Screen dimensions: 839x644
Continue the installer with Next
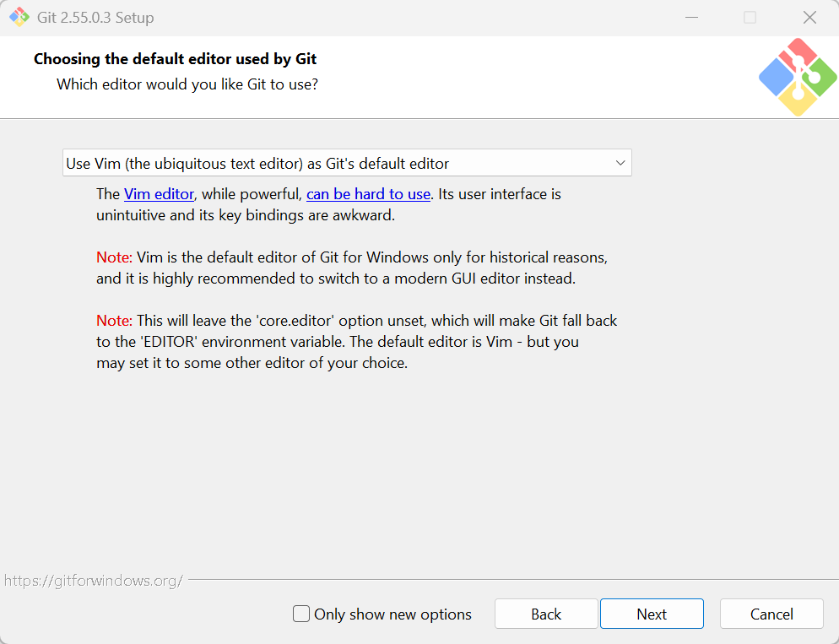tap(652, 614)
